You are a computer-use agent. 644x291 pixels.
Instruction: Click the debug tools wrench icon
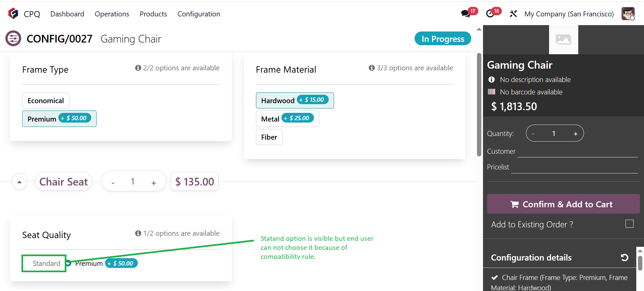tap(513, 14)
